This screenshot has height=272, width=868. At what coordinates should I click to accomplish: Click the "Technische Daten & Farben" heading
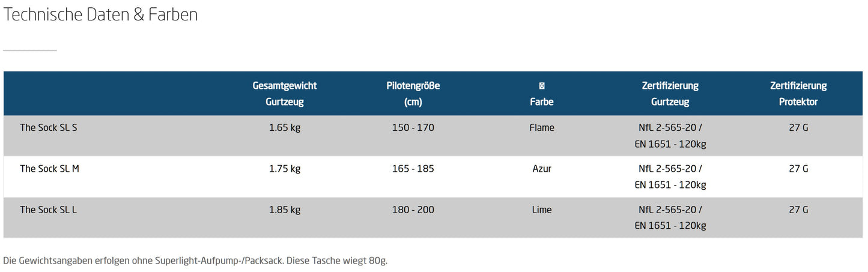coord(100,15)
